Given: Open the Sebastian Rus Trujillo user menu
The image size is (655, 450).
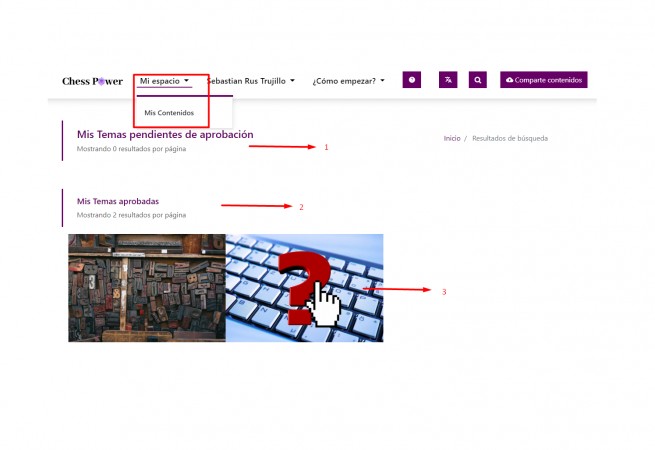Looking at the screenshot, I should click(x=250, y=80).
